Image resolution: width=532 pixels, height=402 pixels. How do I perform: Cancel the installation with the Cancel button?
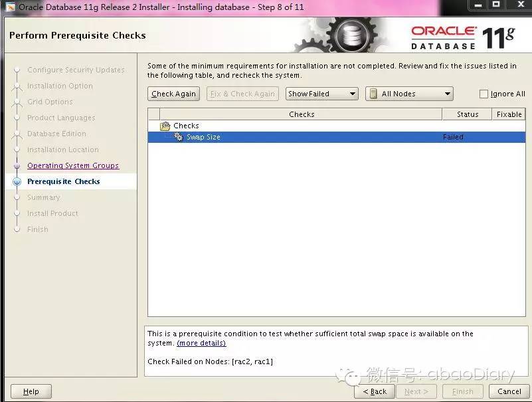(x=509, y=391)
